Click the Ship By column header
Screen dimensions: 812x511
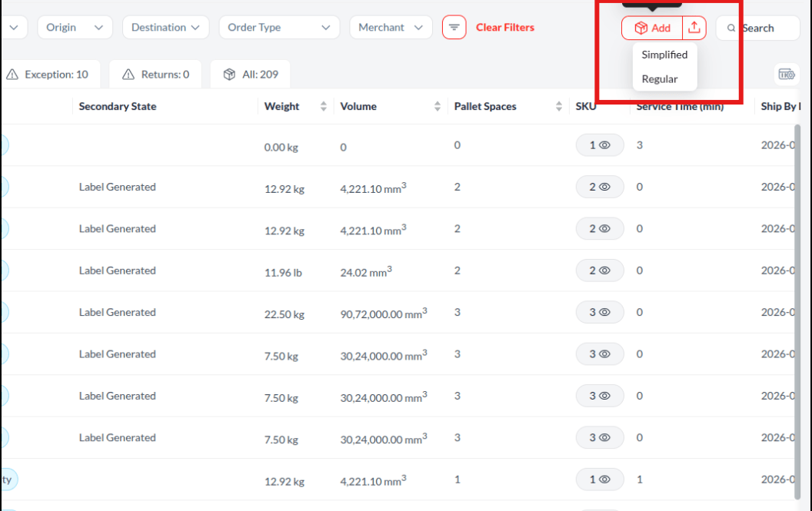tap(780, 106)
